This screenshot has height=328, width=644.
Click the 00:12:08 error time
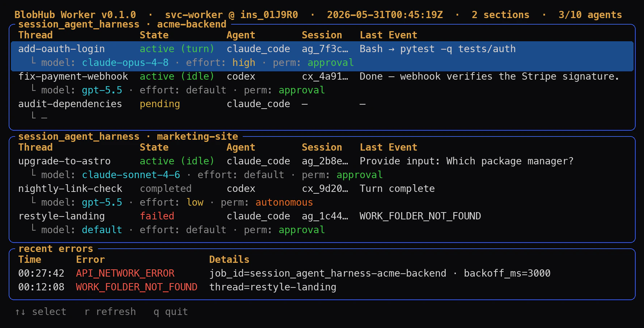point(41,287)
